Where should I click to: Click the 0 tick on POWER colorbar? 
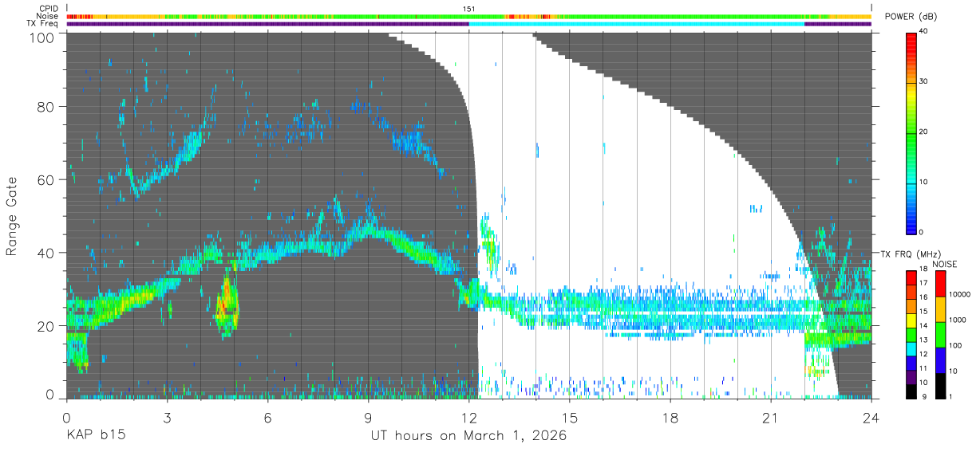tap(922, 232)
